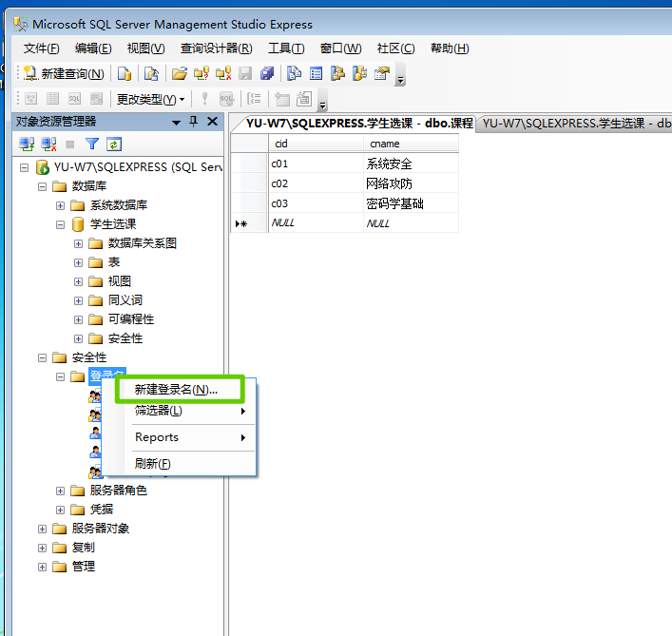Select the 管理 tree item
Image resolution: width=672 pixels, height=636 pixels.
pyautogui.click(x=83, y=567)
